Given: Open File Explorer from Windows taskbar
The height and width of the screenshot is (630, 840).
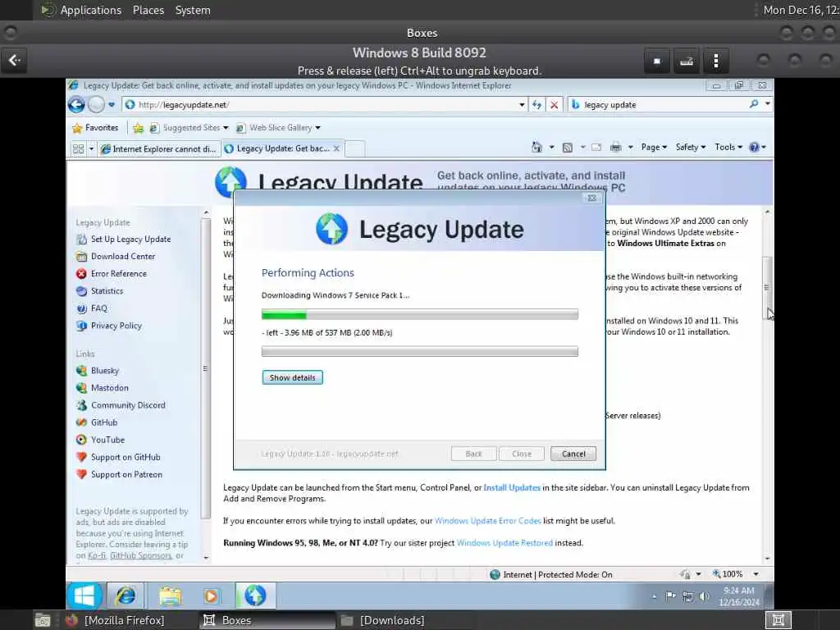Looking at the screenshot, I should point(170,596).
